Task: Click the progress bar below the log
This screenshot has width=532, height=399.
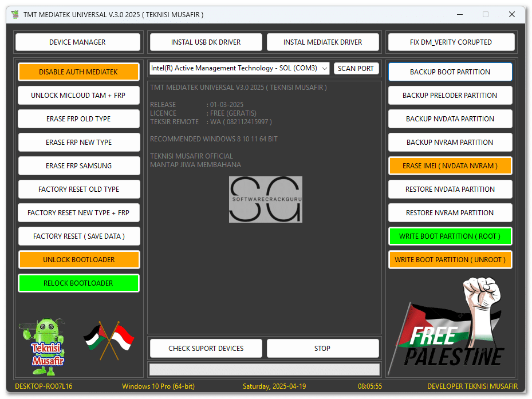Action: point(265,369)
